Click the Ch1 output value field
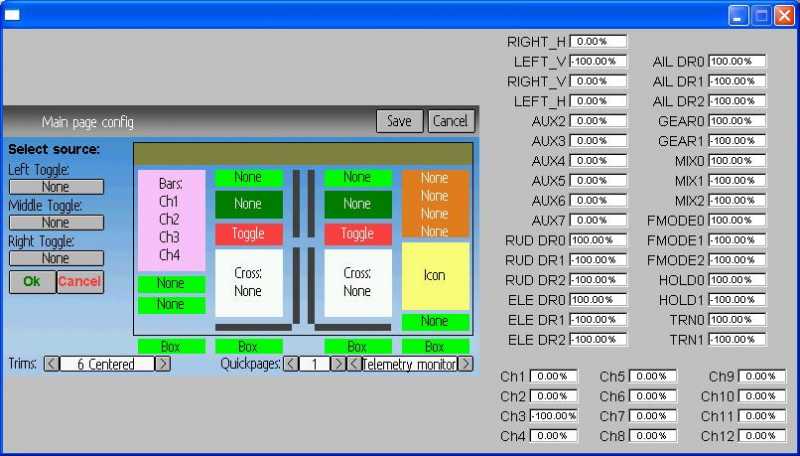 click(554, 376)
